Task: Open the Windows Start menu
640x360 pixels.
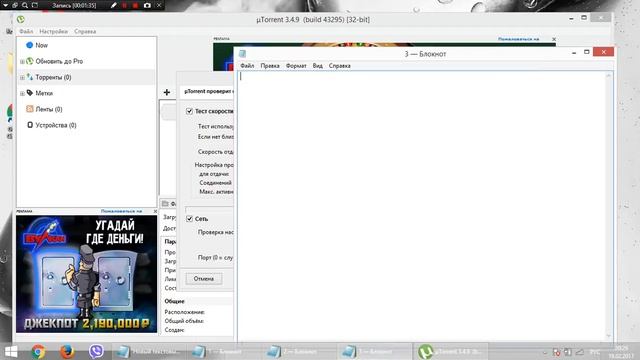Action: tap(11, 351)
